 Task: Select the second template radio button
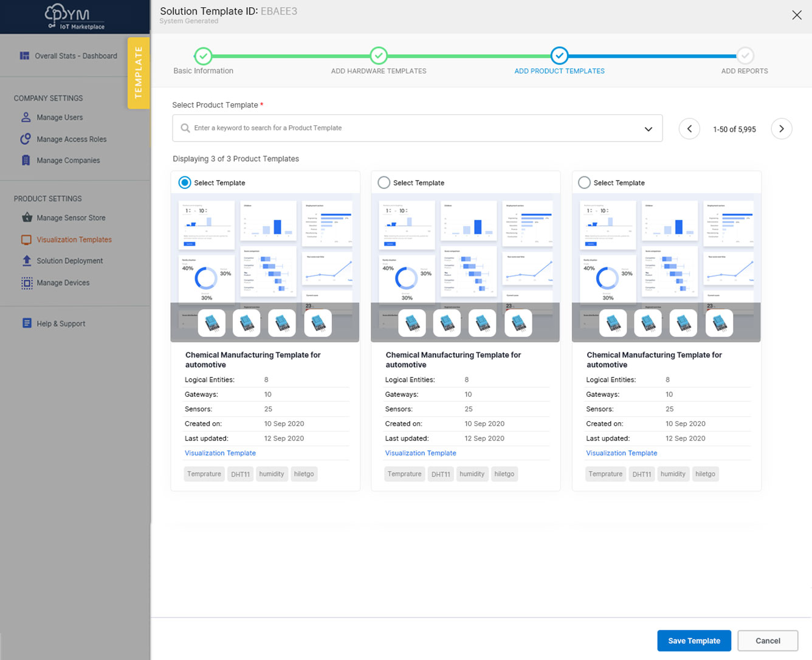tap(384, 182)
